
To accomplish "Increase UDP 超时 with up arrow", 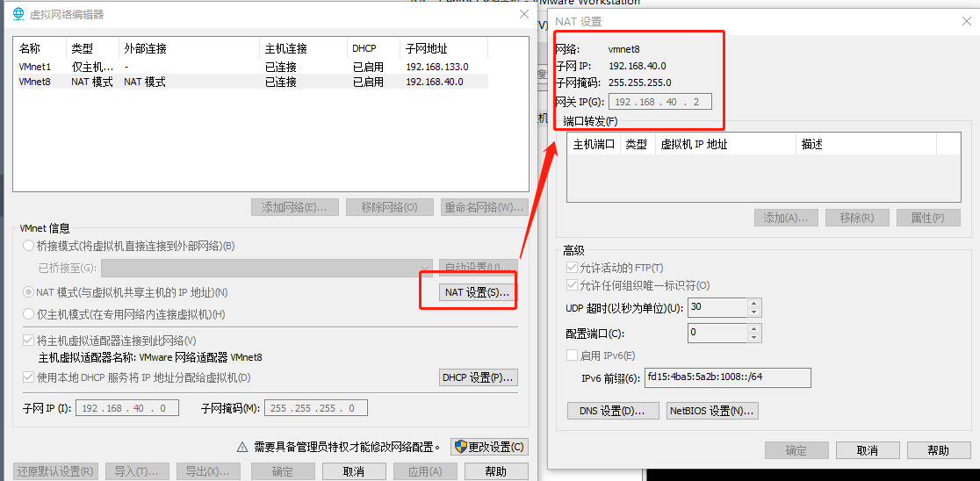I will pyautogui.click(x=754, y=303).
